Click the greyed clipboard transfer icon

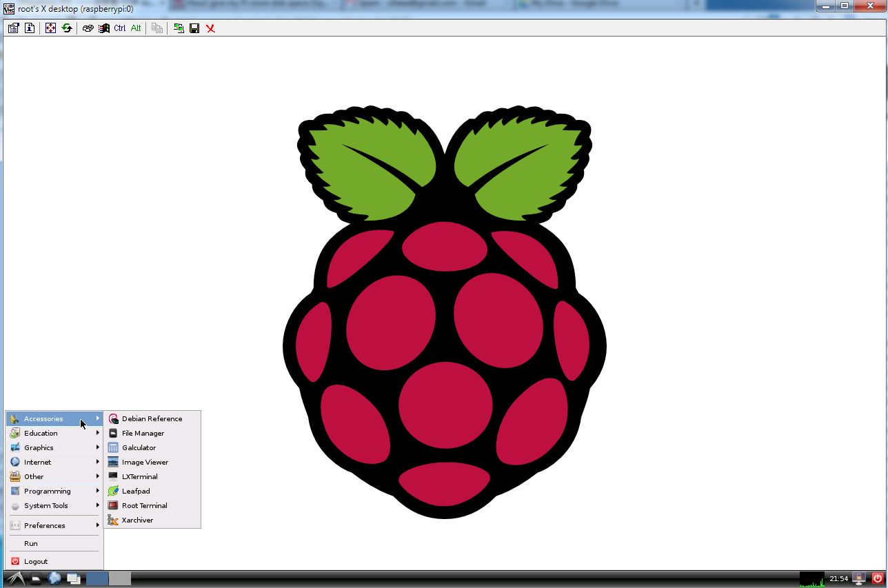click(x=157, y=28)
